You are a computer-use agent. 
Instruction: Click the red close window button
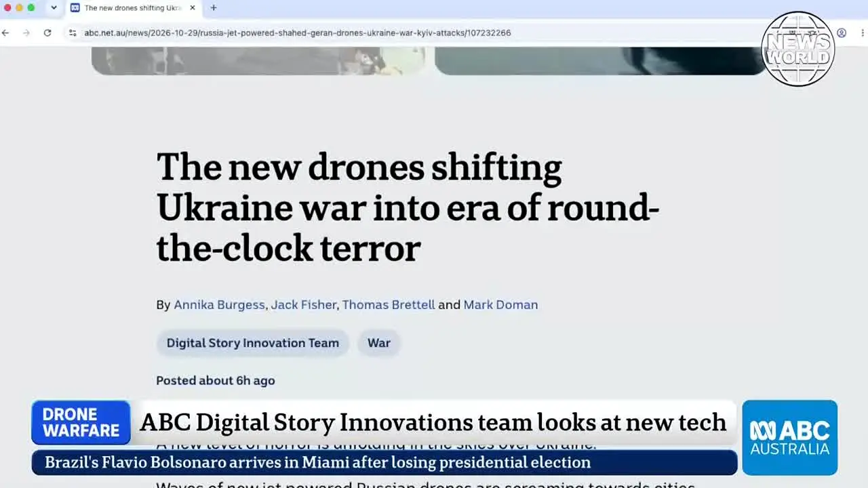pyautogui.click(x=7, y=7)
